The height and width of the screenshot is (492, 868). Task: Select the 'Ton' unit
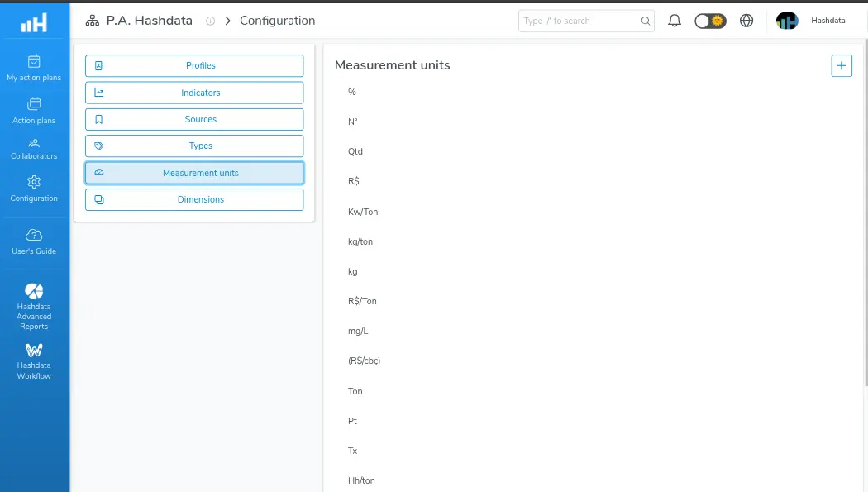point(355,391)
